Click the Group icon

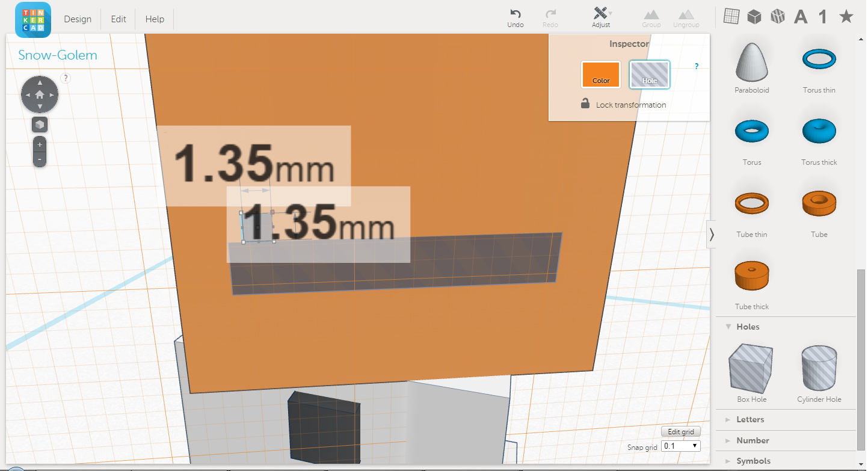(x=651, y=18)
